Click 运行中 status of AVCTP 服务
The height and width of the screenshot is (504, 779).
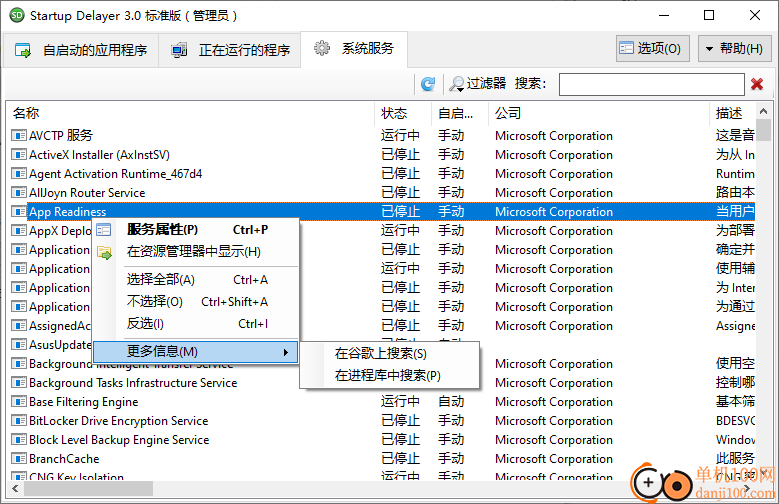400,135
